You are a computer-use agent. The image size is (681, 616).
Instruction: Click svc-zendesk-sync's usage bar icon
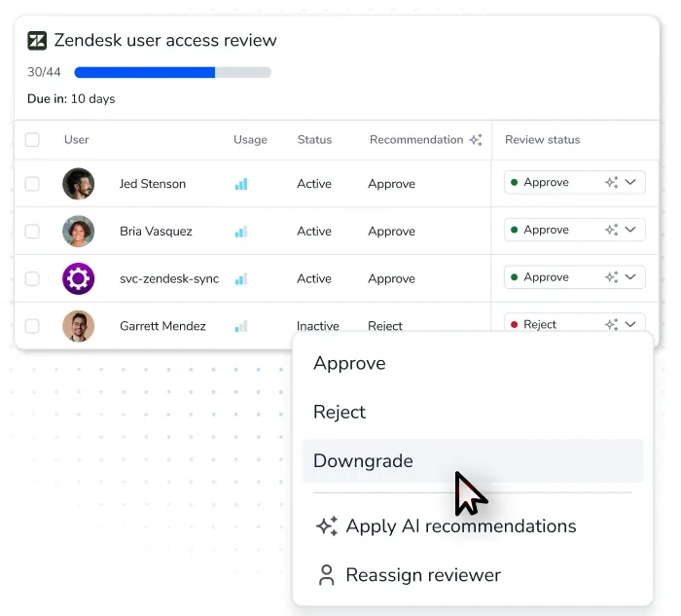(241, 278)
